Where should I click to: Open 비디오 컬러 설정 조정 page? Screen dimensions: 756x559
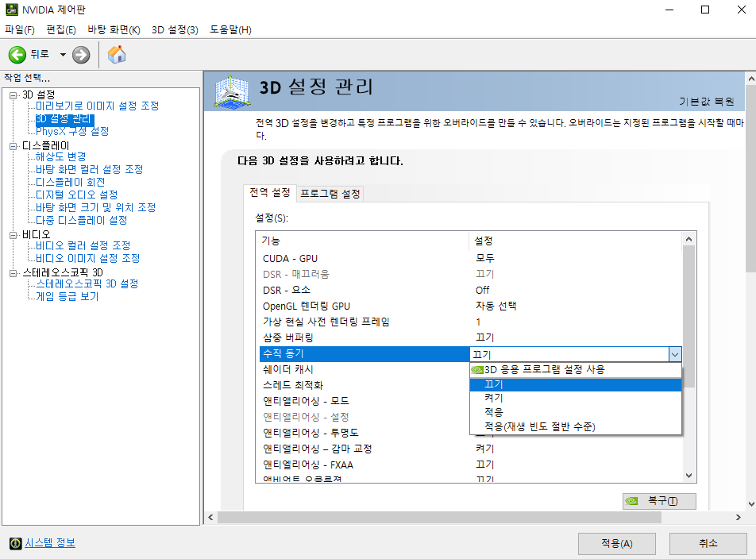(83, 246)
